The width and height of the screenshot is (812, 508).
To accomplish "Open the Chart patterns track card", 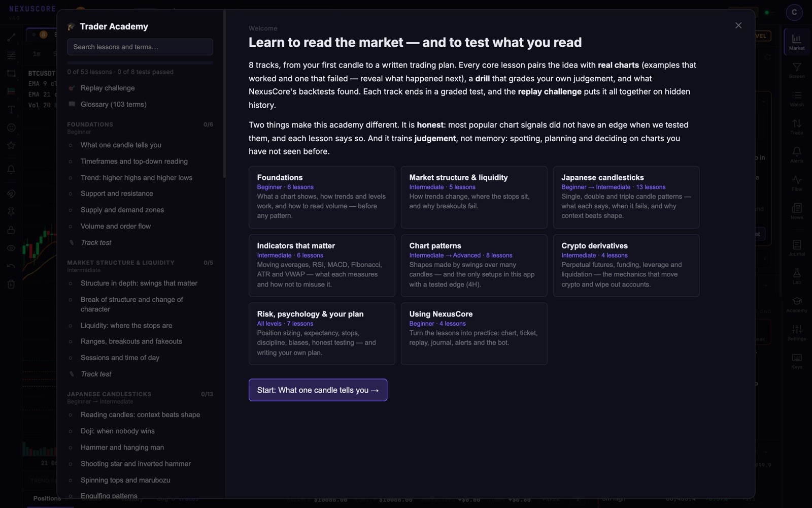I will click(x=474, y=265).
